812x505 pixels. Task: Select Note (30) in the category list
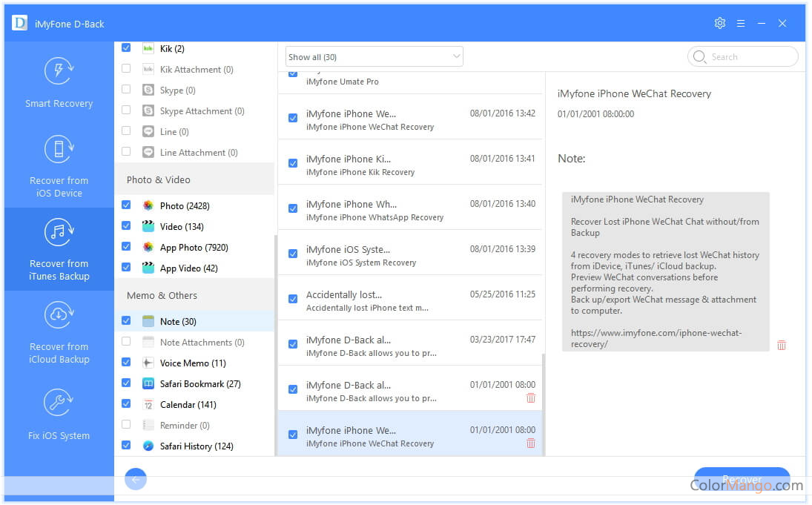[178, 321]
